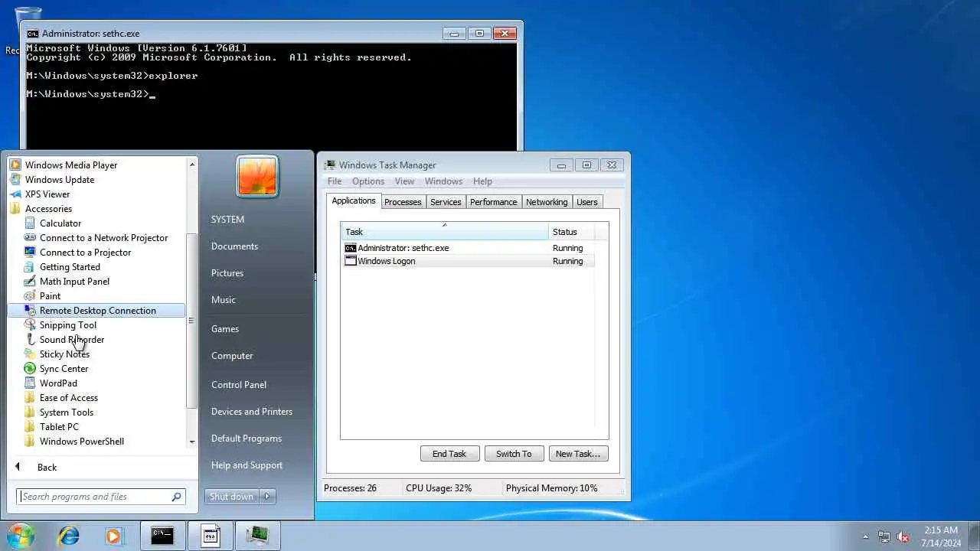Launch Sound Recorder from Accessories
The image size is (980, 551).
(x=72, y=339)
